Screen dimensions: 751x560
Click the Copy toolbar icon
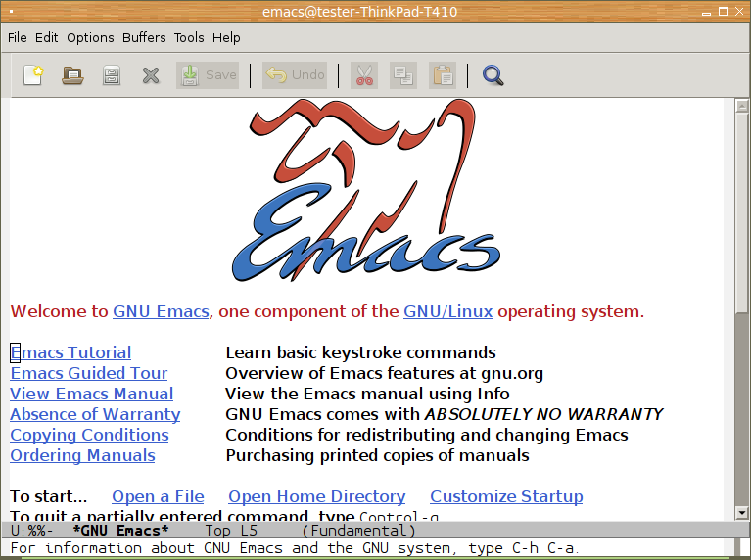coord(403,75)
